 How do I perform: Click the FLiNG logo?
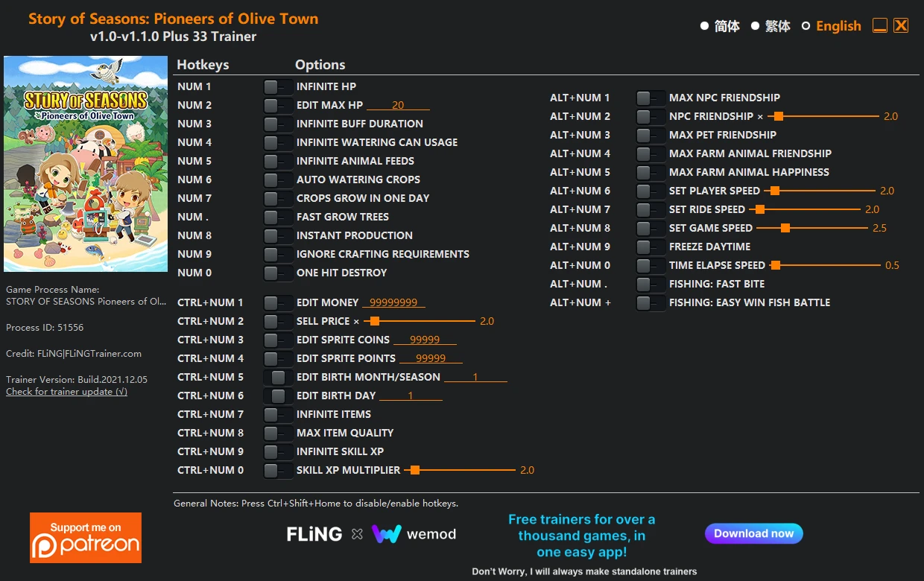(314, 534)
